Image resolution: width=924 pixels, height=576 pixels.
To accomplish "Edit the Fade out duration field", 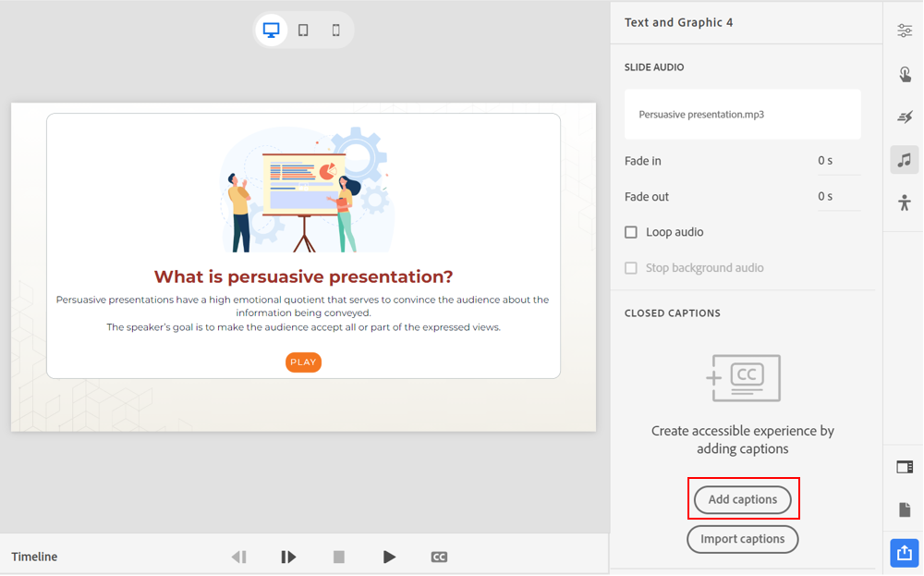I will 837,197.
